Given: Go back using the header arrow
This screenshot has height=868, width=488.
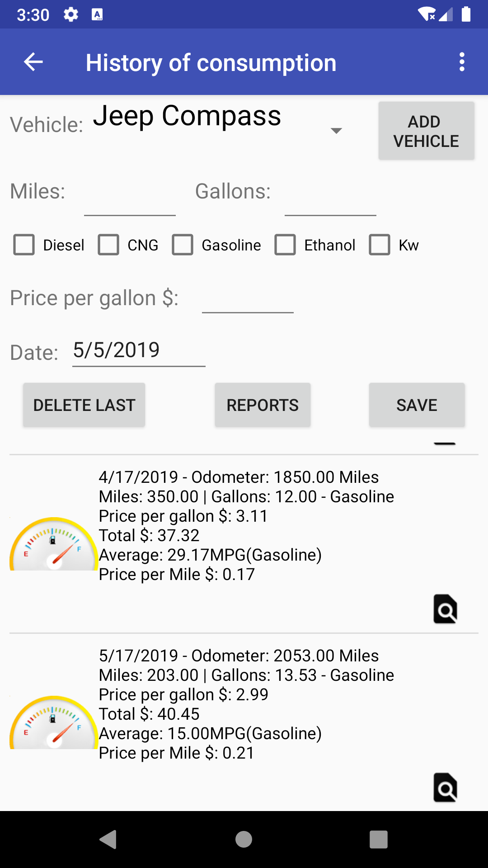Looking at the screenshot, I should coord(33,62).
